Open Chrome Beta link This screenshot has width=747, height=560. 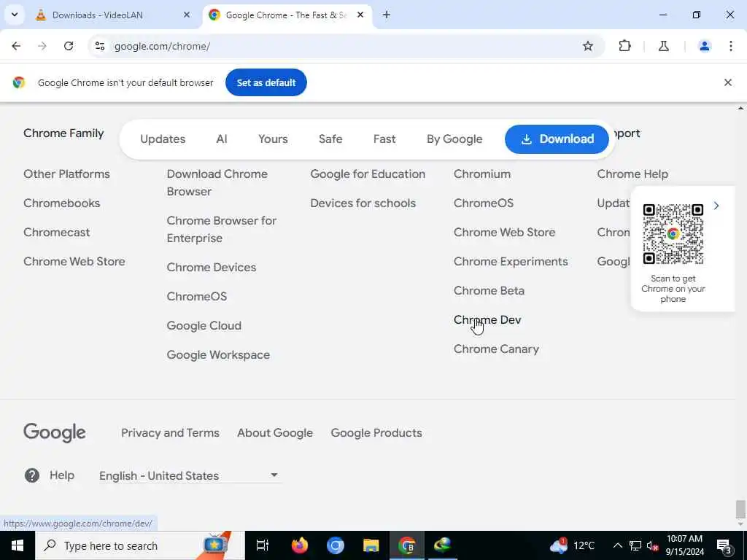coord(489,291)
